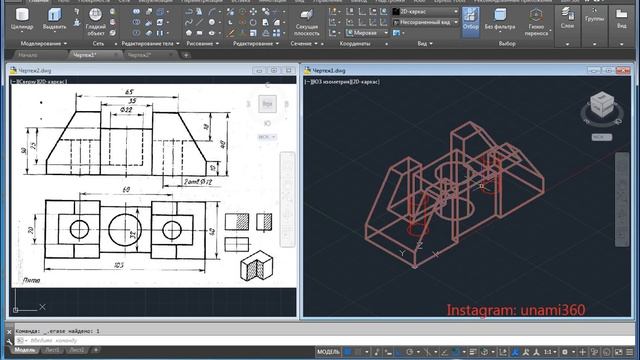Select the Spline drawing tool
This screenshot has height=360, width=640.
188,22
